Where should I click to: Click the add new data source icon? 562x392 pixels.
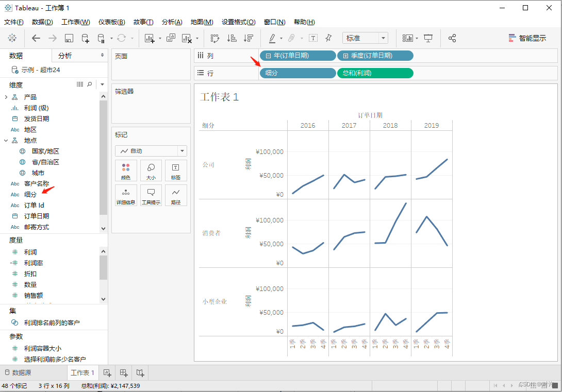(x=85, y=38)
